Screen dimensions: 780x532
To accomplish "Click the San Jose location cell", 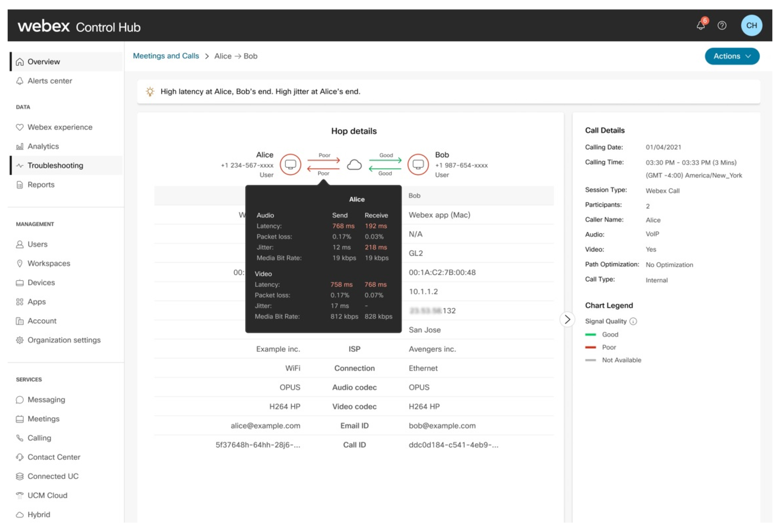I will pyautogui.click(x=425, y=330).
